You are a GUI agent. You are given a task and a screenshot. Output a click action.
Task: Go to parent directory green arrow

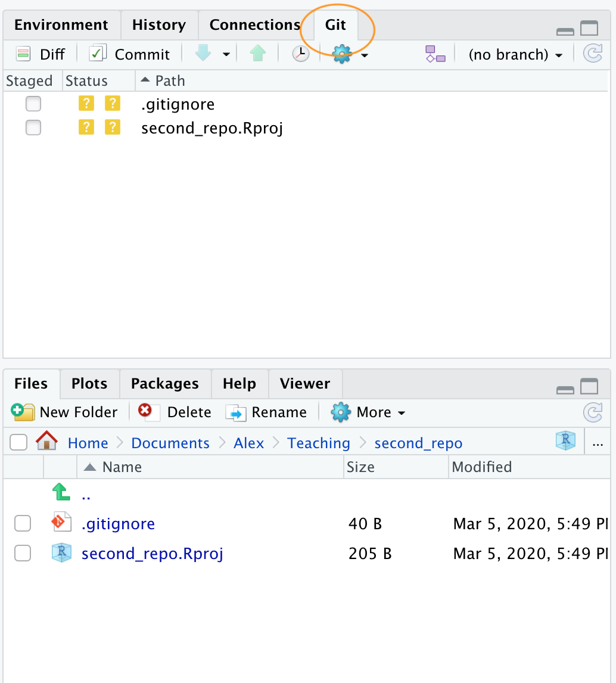point(61,492)
